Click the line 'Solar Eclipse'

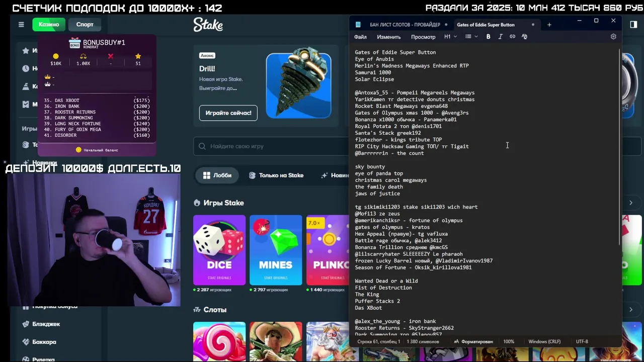[x=374, y=79]
